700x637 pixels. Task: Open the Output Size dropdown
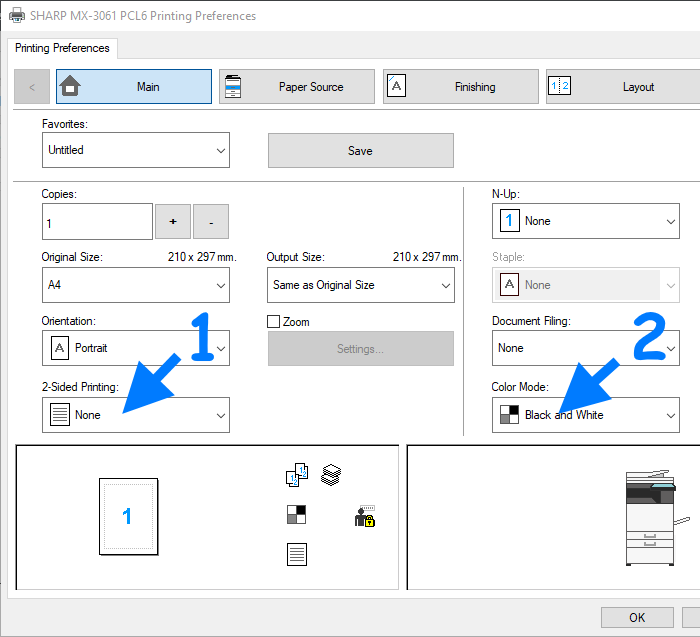361,285
